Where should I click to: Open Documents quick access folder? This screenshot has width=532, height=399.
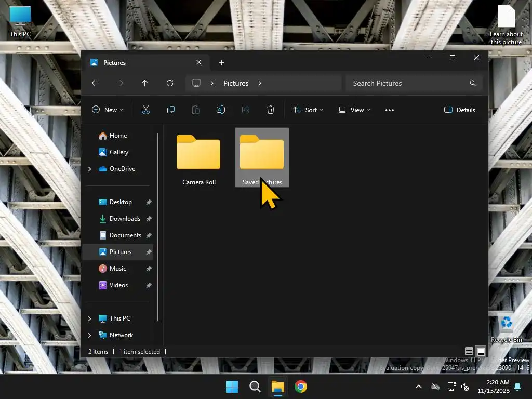pyautogui.click(x=118, y=235)
